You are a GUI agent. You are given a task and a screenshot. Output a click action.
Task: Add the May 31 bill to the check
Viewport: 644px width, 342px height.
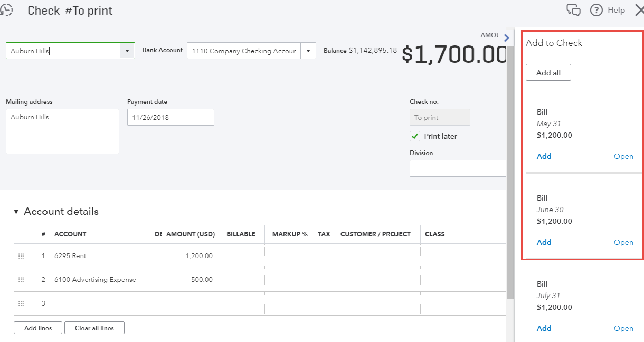tap(544, 156)
